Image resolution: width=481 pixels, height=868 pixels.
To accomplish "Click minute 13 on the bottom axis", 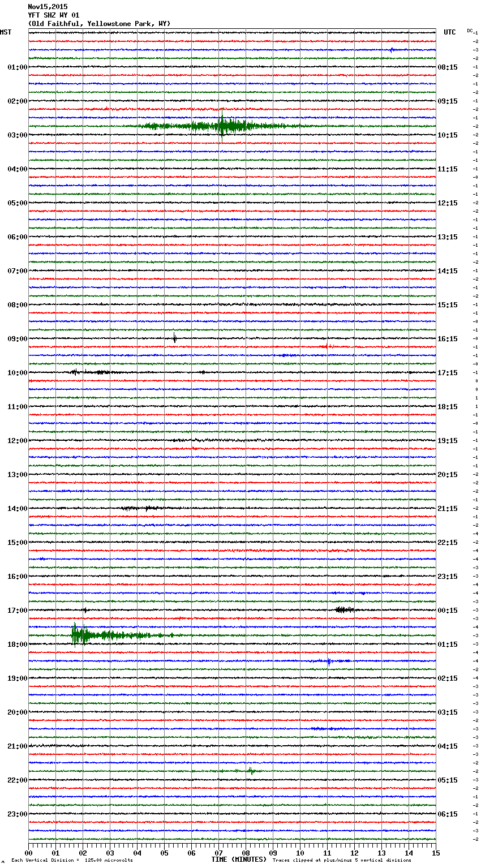I will tap(381, 853).
